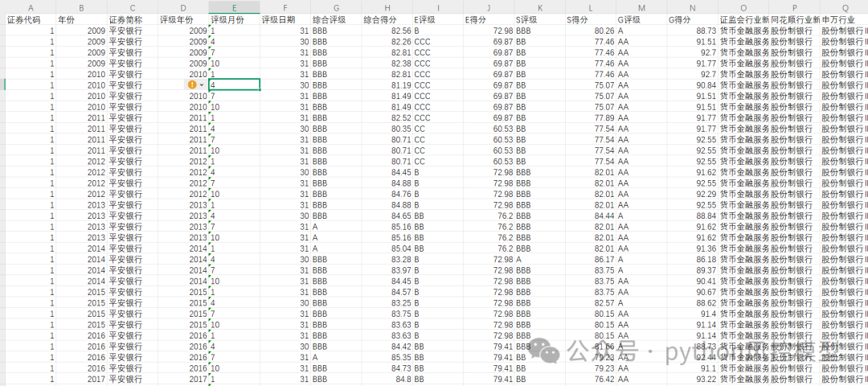Select the cell with score 85.35
Screen dimensions: 868x386
click(x=387, y=357)
